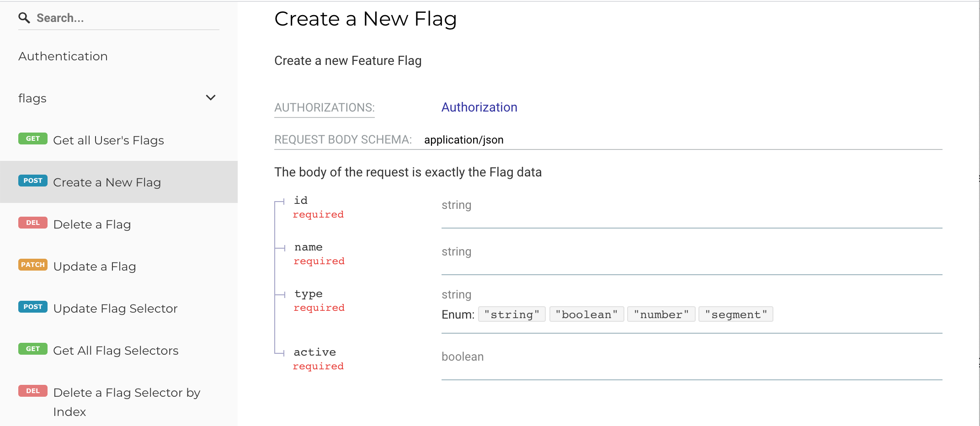The width and height of the screenshot is (980, 426).
Task: Click the "segment" enum value
Action: [x=735, y=314]
